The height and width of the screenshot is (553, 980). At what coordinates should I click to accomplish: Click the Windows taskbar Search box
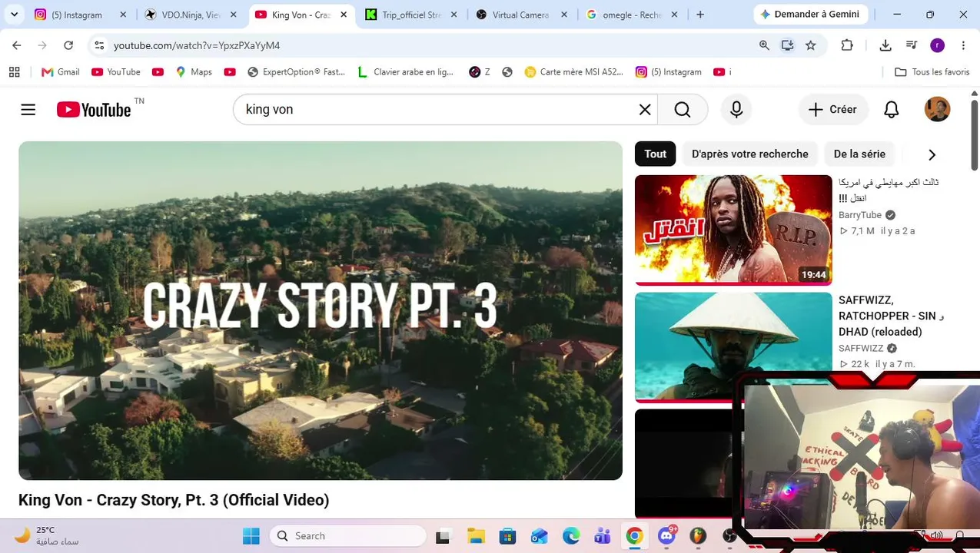[348, 536]
